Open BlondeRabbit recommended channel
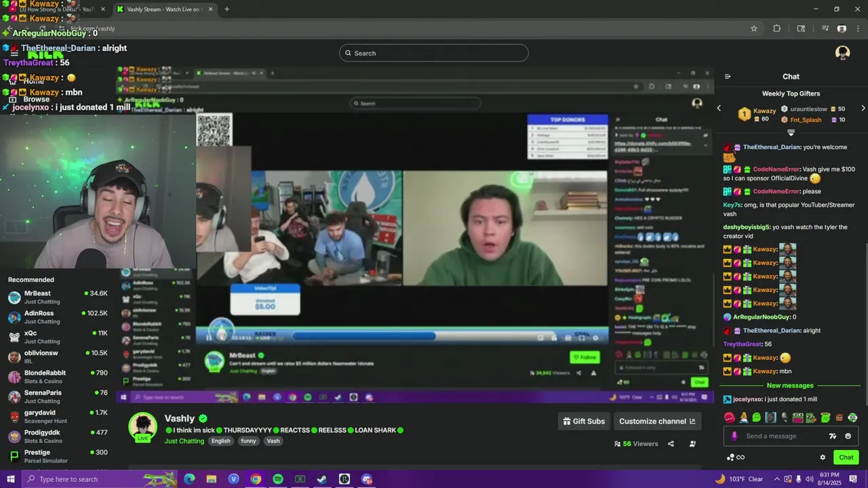This screenshot has height=488, width=868. click(x=58, y=377)
